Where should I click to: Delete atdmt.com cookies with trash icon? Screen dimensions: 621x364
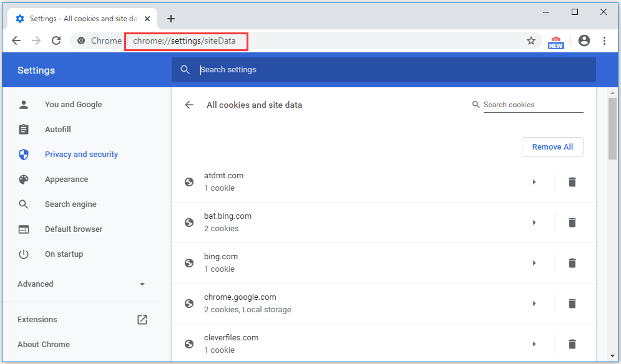[x=572, y=182]
